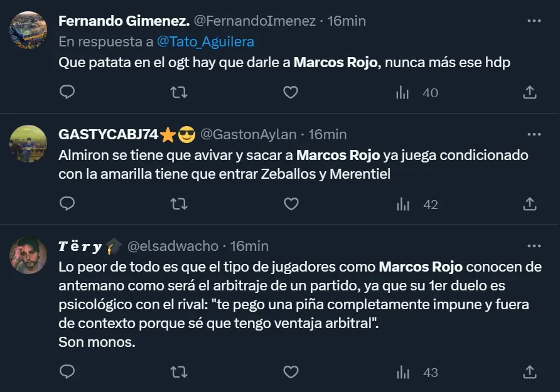560x392 pixels.
Task: Like GASTYCABJ74's tweet about Almiron
Action: click(x=290, y=204)
